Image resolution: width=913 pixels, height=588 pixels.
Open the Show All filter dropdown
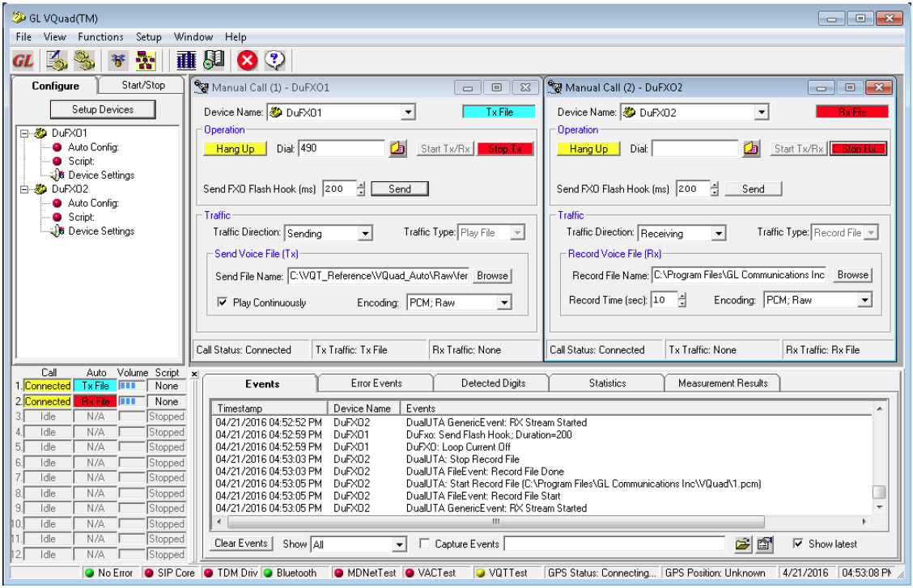(x=399, y=545)
